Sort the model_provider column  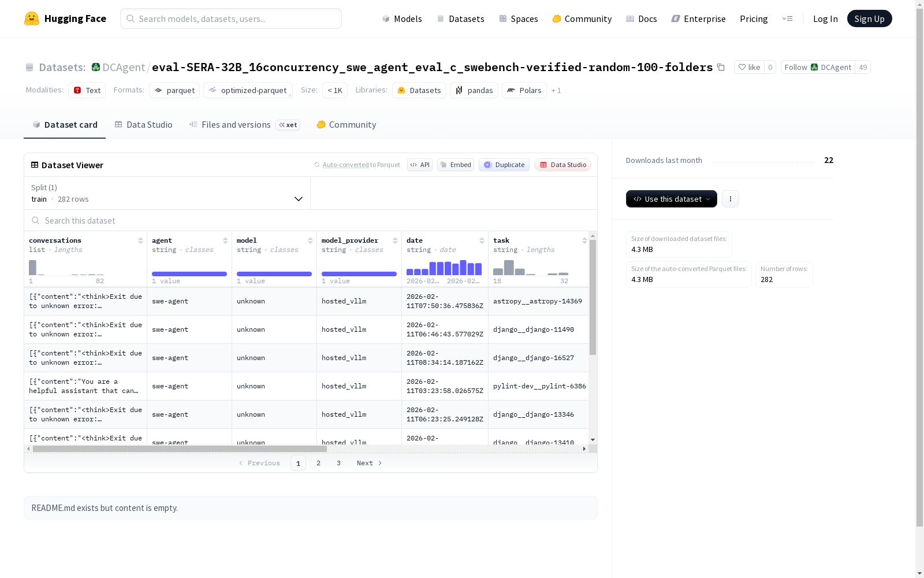click(x=395, y=240)
